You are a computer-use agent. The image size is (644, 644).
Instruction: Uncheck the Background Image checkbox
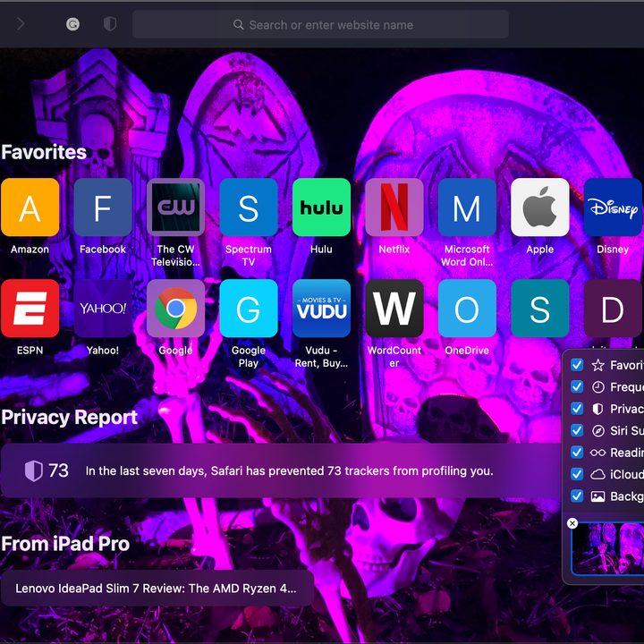tap(577, 496)
